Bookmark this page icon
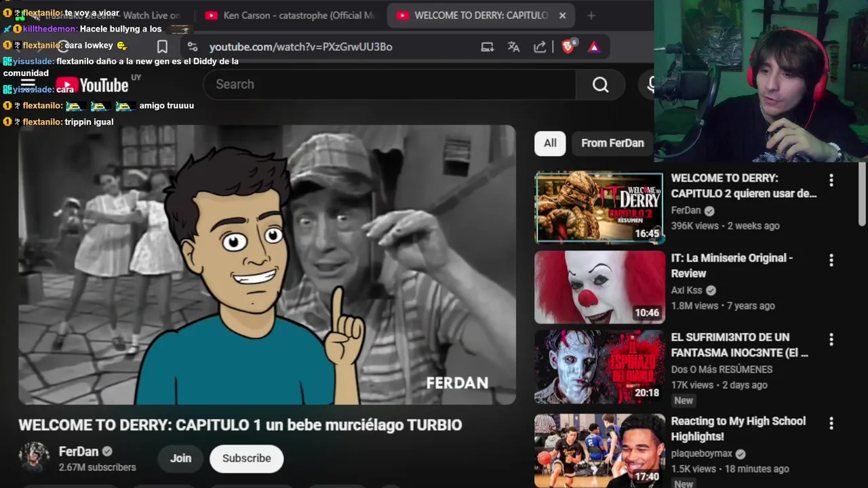 (162, 47)
